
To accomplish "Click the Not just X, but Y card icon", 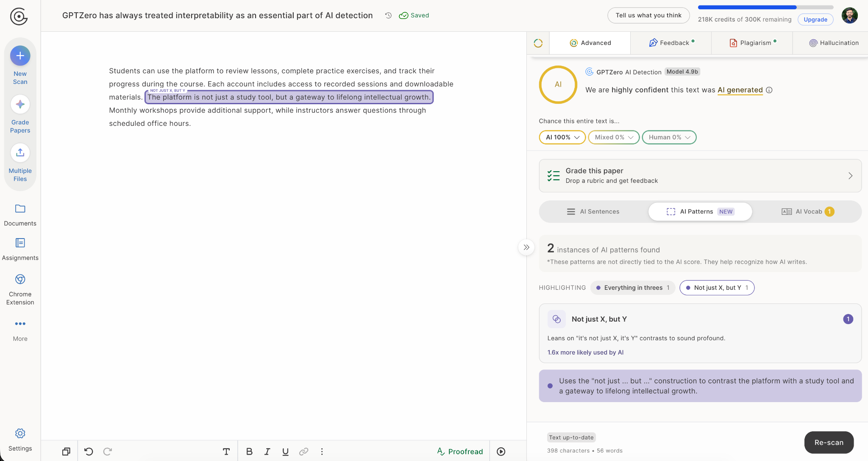I will tap(556, 319).
